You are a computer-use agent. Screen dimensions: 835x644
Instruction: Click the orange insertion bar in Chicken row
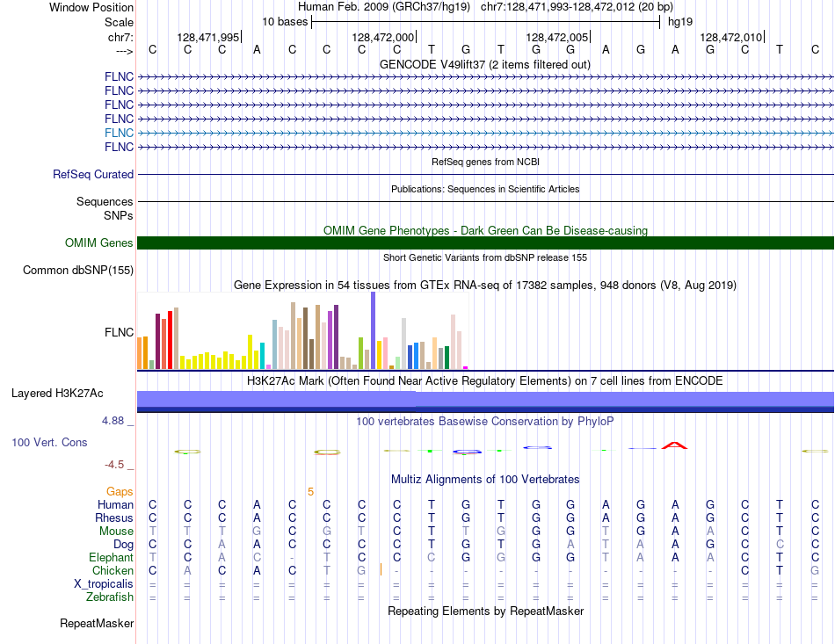(381, 570)
